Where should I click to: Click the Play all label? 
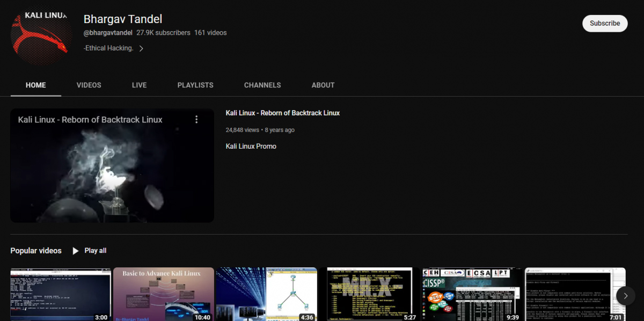[x=96, y=251]
